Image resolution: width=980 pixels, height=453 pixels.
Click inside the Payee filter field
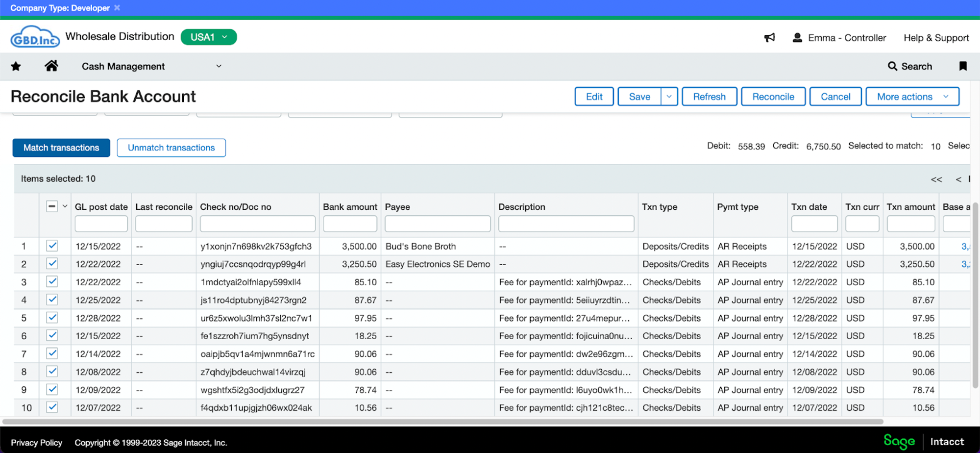tap(438, 224)
